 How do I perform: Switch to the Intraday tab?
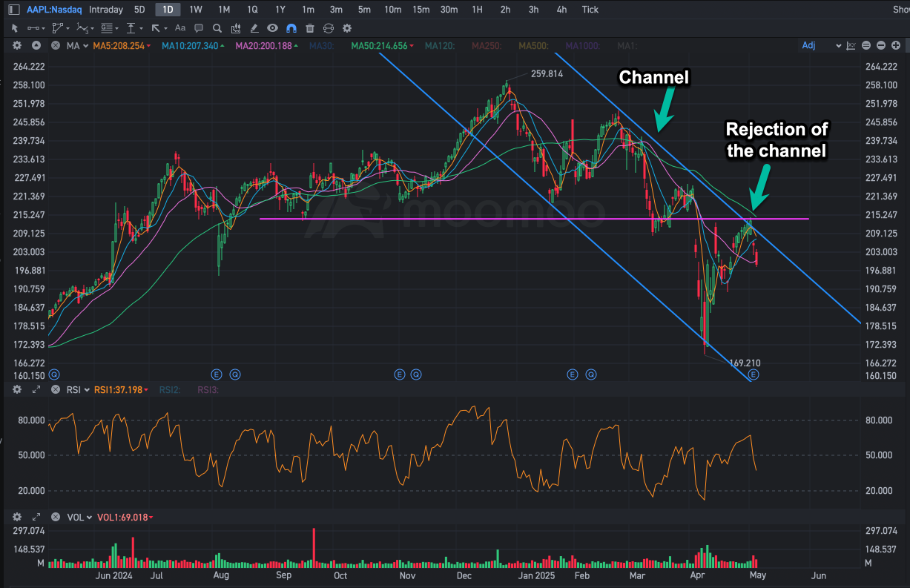[106, 10]
